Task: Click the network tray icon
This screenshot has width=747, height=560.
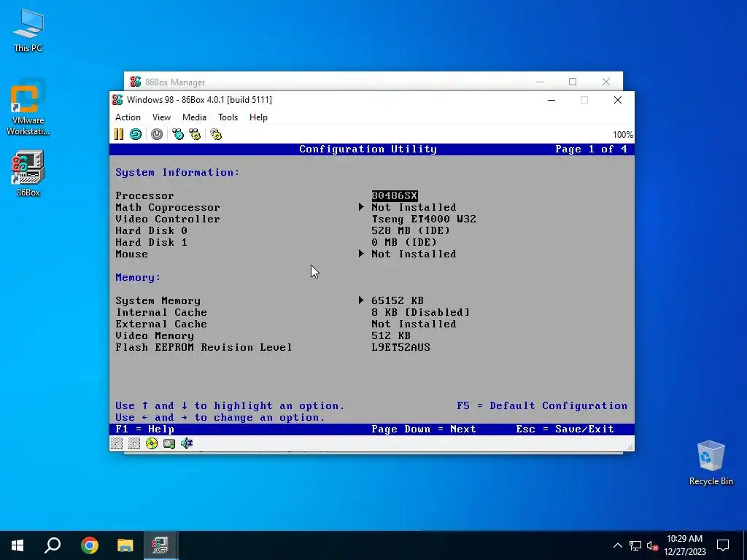Action: pos(635,545)
